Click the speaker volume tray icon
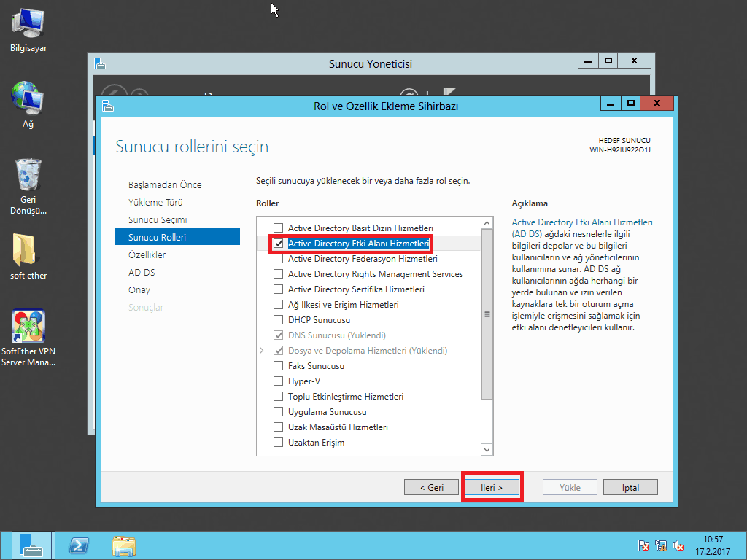 [678, 545]
